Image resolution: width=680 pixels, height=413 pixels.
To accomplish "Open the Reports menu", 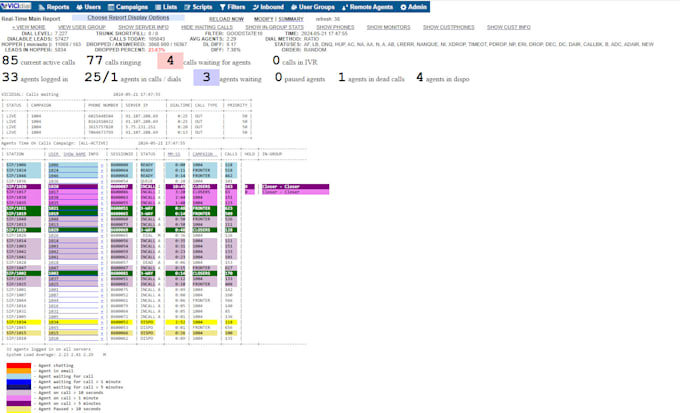I will point(54,7).
